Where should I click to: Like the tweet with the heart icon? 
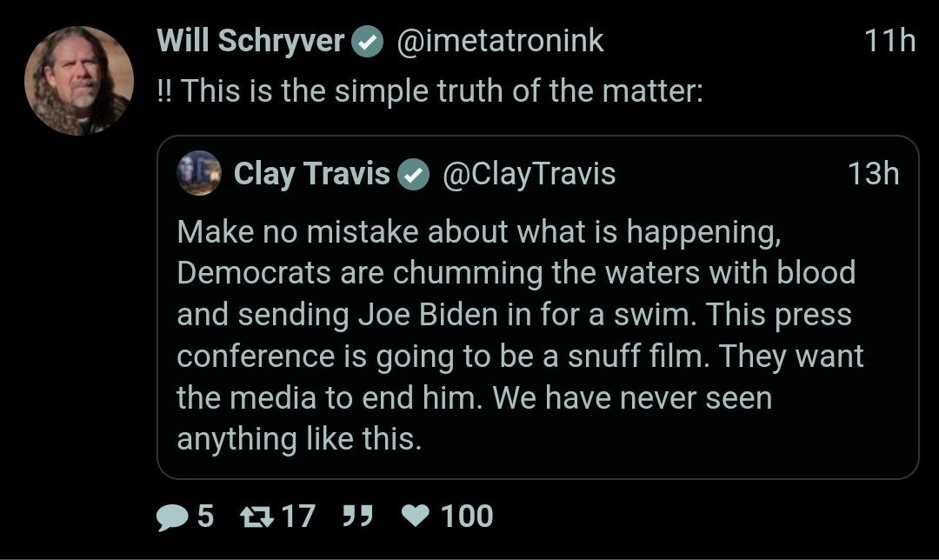pyautogui.click(x=414, y=517)
